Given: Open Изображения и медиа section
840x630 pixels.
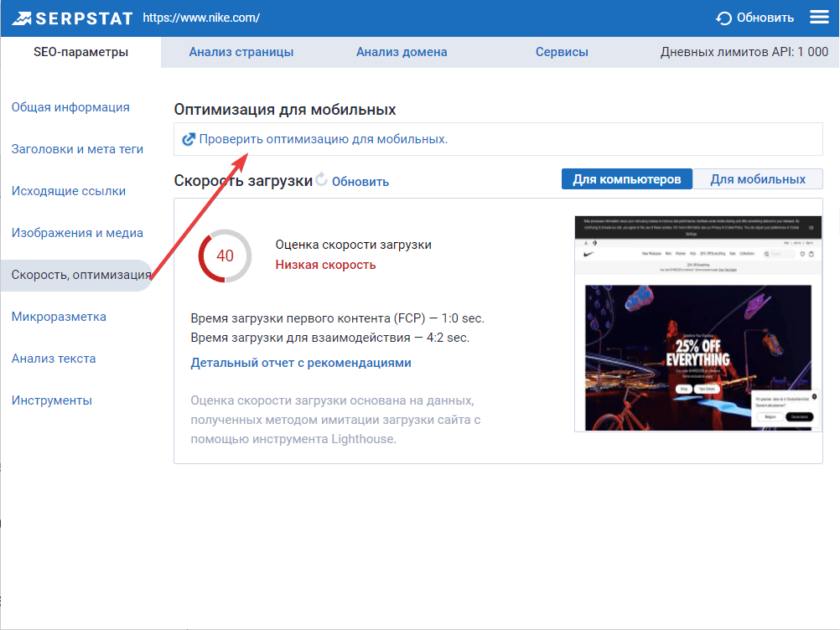Looking at the screenshot, I should tap(77, 233).
